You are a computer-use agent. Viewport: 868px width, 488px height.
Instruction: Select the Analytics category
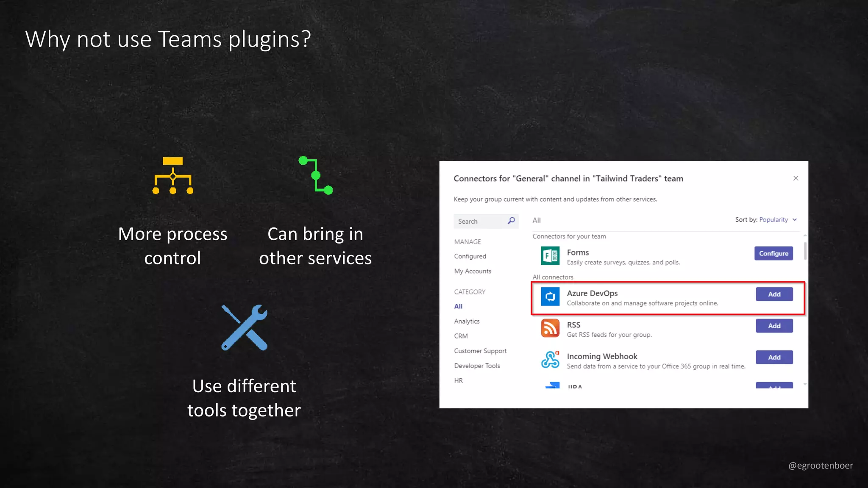coord(467,321)
